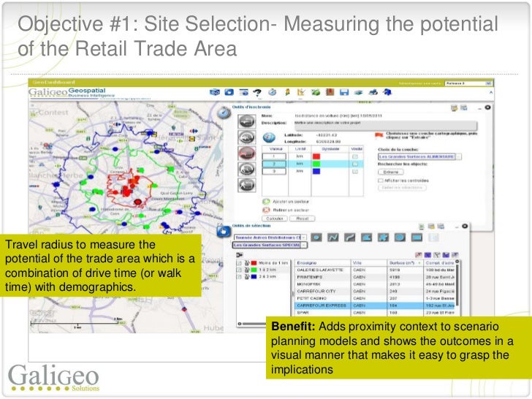Toggle the visible checkbox for 1 km row

click(355, 156)
